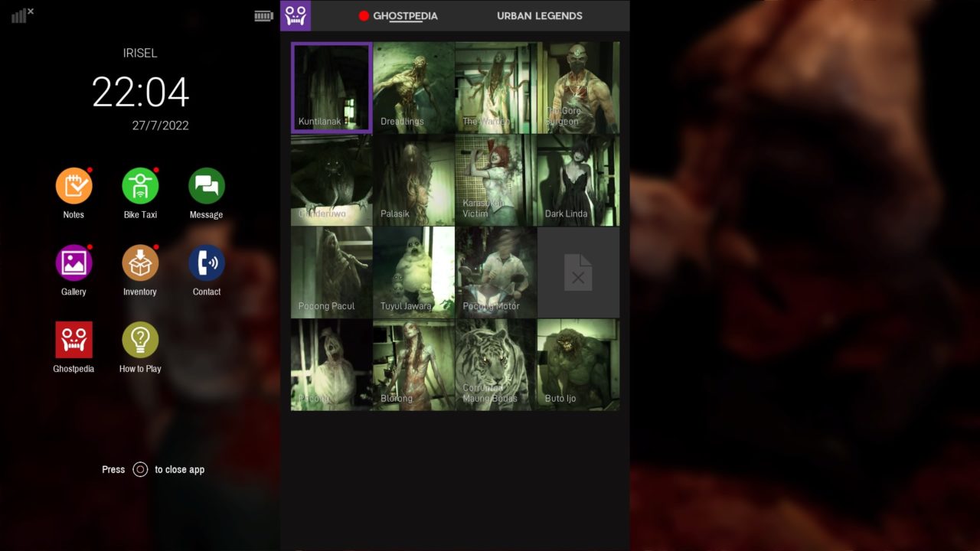The image size is (980, 551).
Task: Click the date 27/7/2022
Action: (160, 126)
